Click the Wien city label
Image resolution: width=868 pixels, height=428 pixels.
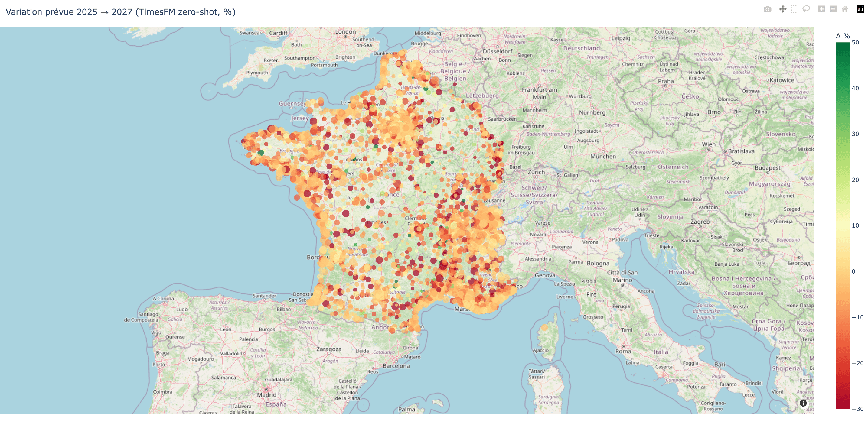pyautogui.click(x=709, y=144)
